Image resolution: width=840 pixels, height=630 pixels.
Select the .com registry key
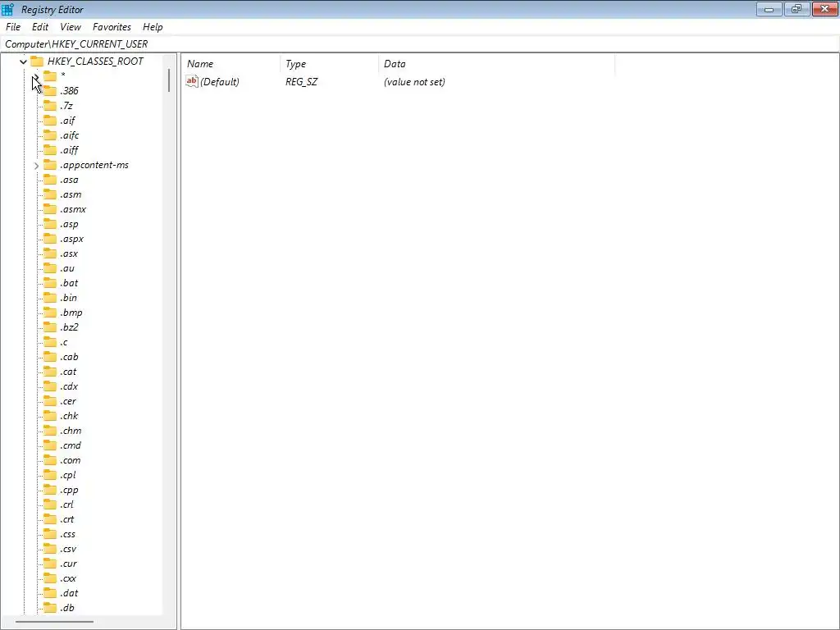click(70, 460)
